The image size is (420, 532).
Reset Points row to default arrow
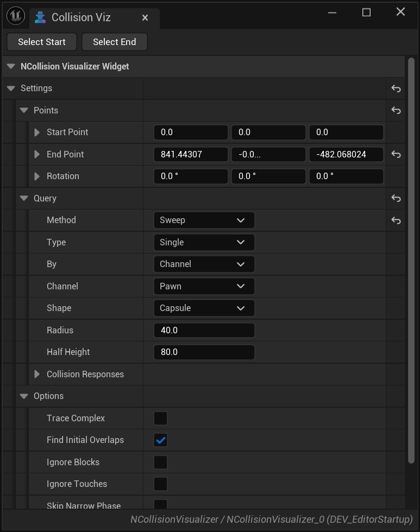(x=396, y=110)
